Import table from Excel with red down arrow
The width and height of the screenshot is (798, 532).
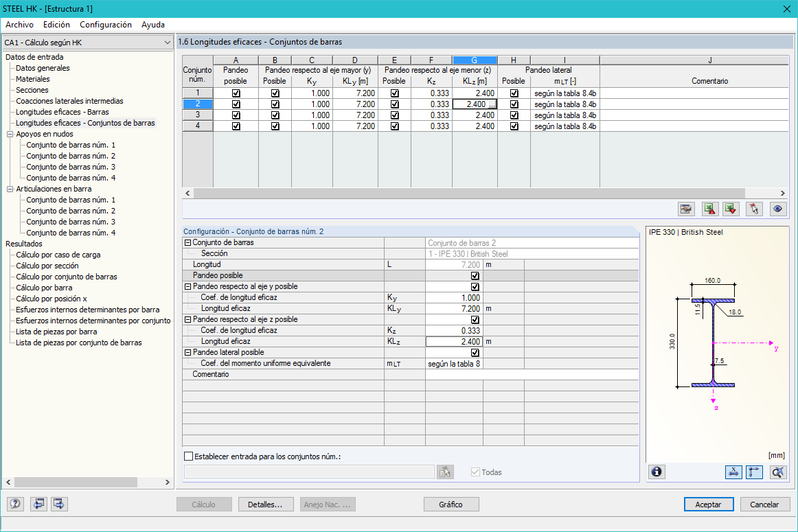point(731,209)
